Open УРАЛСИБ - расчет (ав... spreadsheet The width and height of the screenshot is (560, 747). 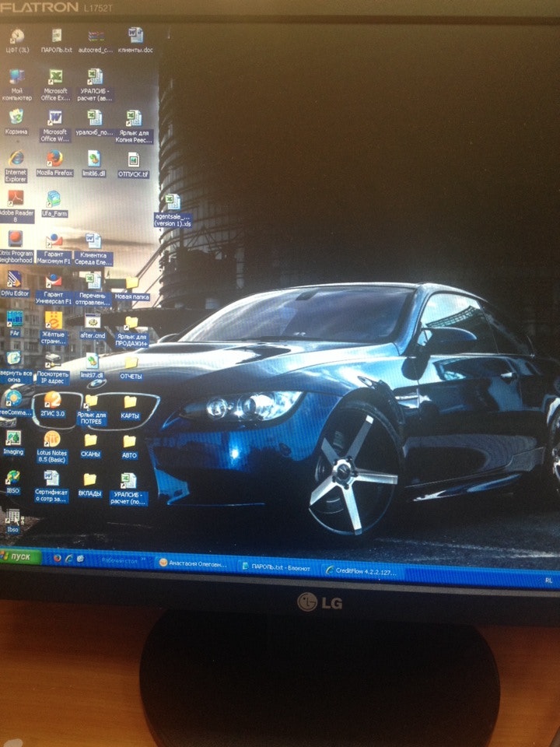[x=95, y=85]
